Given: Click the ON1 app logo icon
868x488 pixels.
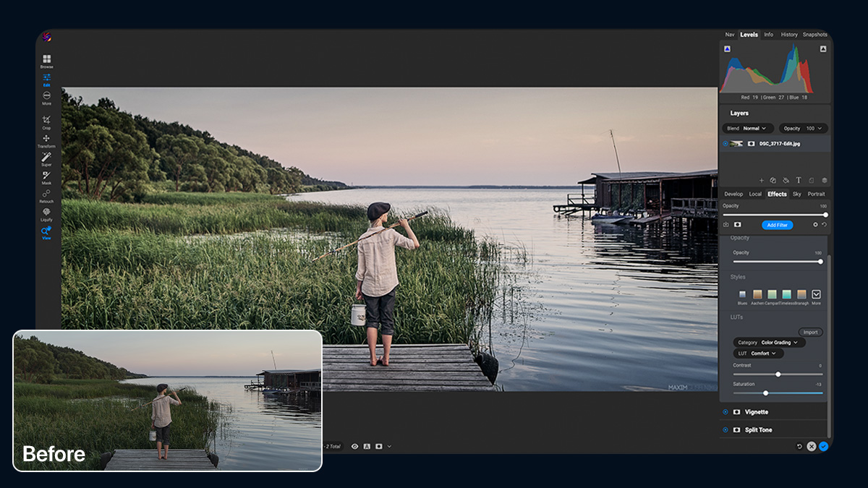Looking at the screenshot, I should (46, 37).
